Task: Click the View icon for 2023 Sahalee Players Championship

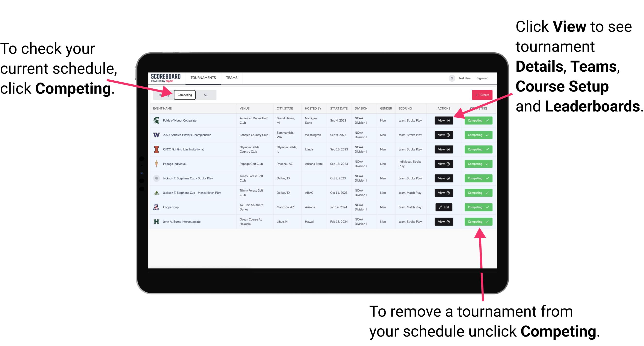Action: coord(443,135)
